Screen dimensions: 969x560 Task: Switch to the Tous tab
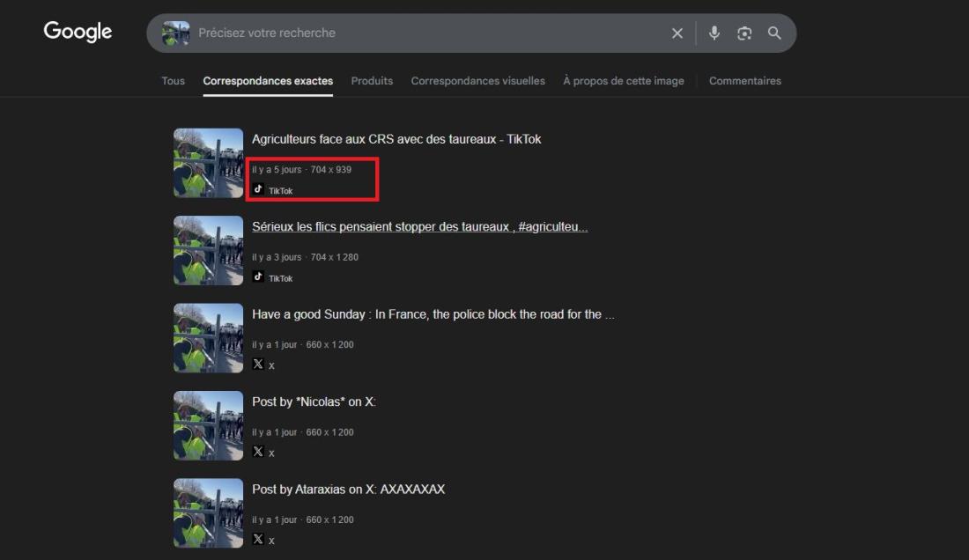point(173,81)
